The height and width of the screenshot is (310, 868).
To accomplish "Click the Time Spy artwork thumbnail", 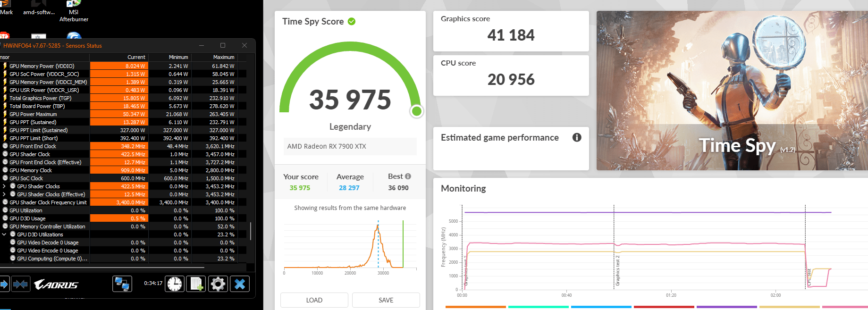I will [x=732, y=91].
